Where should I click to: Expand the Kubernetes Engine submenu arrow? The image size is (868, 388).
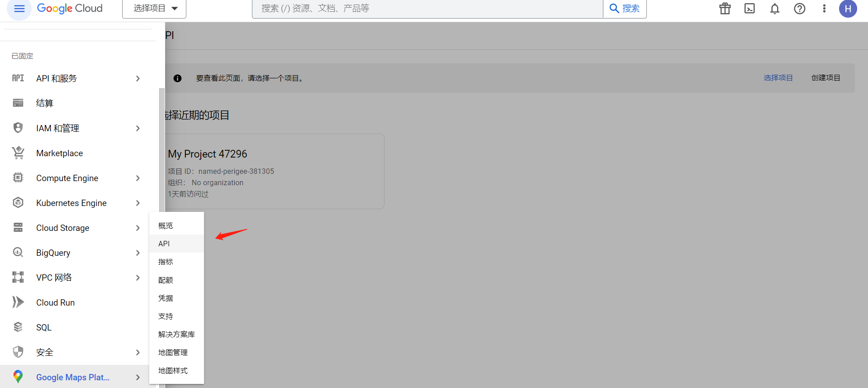tap(138, 203)
